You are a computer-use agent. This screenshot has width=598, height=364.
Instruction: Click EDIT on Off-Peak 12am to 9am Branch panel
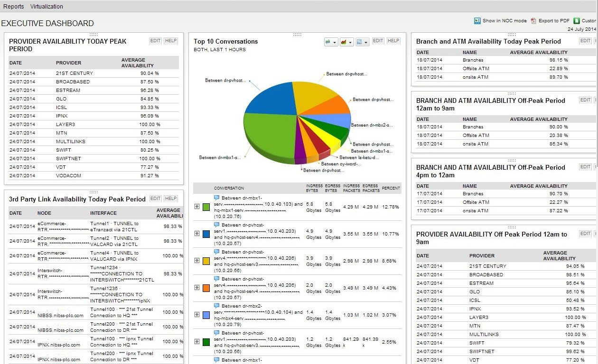click(x=586, y=100)
